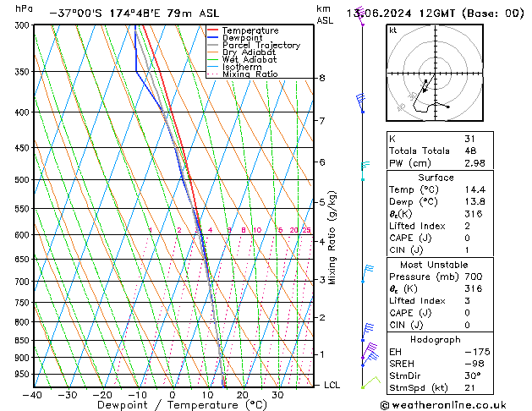Click the km ASL axis label
The width and height of the screenshot is (532, 411).
[x=325, y=14]
